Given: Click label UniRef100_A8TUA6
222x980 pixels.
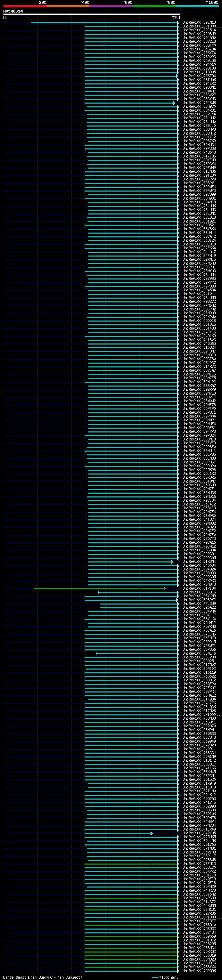Looking at the screenshot, I should 199,80.
